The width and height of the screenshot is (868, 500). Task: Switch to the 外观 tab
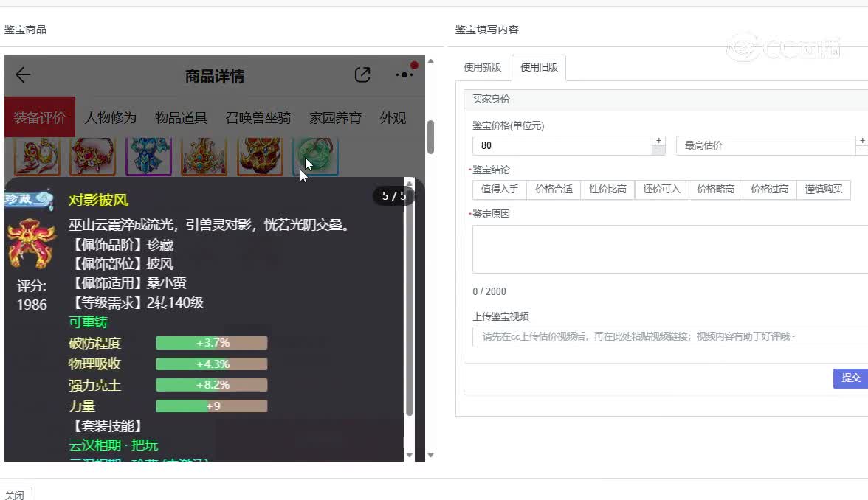393,118
